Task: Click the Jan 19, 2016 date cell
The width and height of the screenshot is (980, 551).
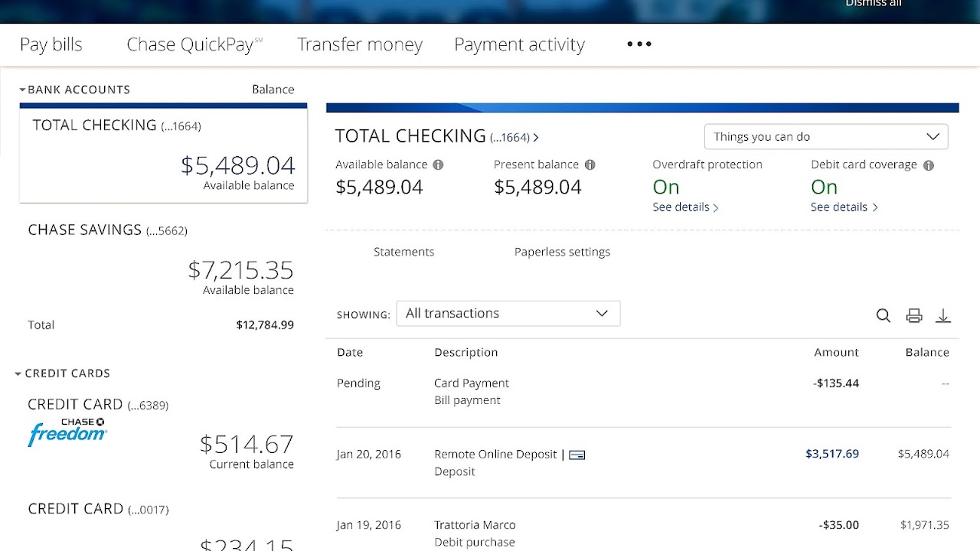Action: coord(369,526)
